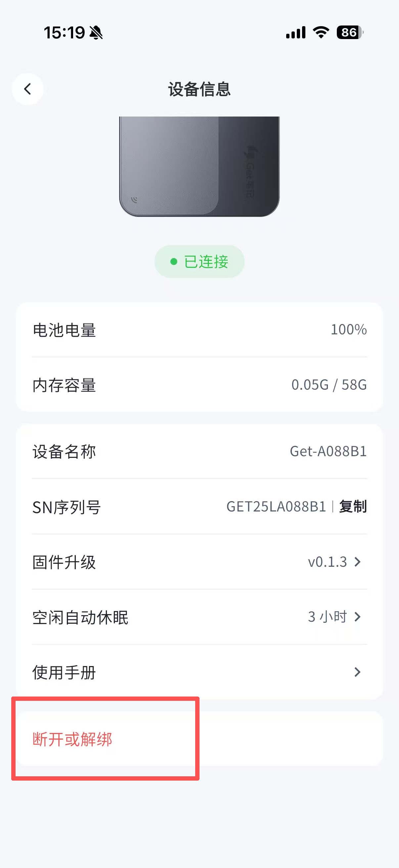Tap the green 已连接 status badge

(x=199, y=262)
